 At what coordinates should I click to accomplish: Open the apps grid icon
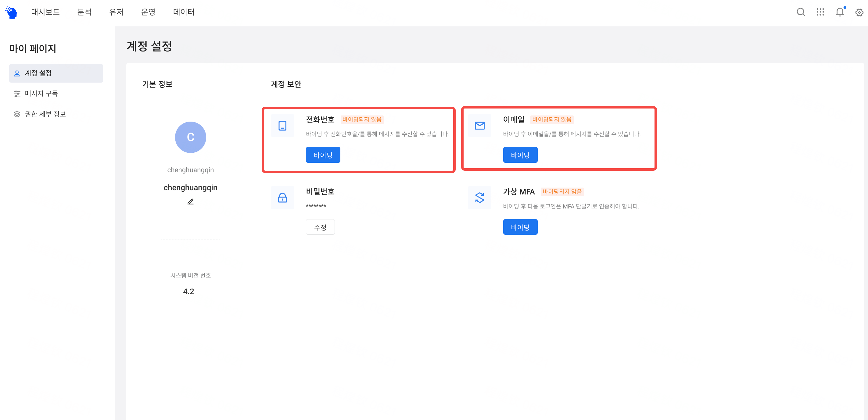[820, 12]
